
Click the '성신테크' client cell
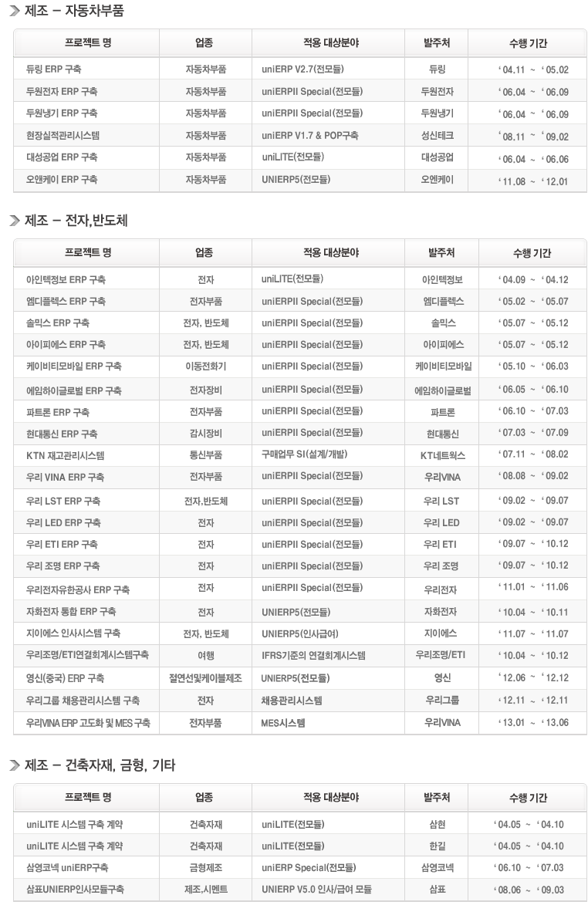[x=438, y=135]
